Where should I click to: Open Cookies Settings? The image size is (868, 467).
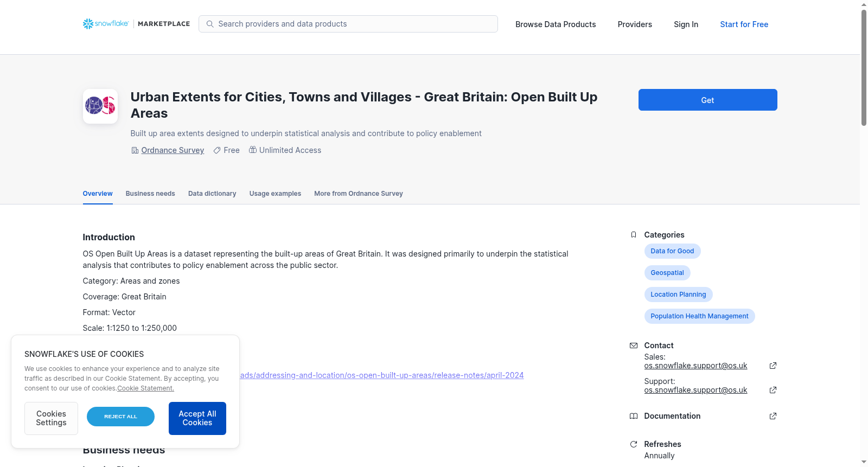(x=51, y=418)
